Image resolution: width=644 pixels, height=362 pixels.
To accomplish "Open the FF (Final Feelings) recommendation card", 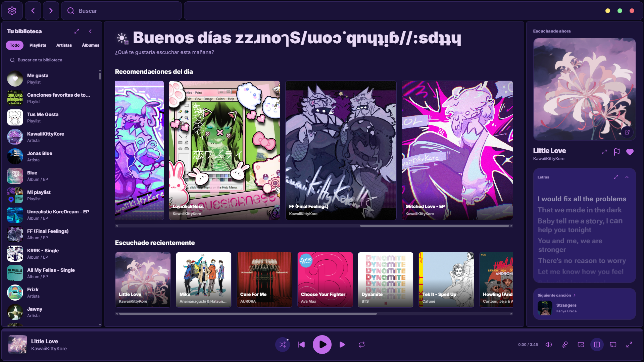I will coord(341,150).
